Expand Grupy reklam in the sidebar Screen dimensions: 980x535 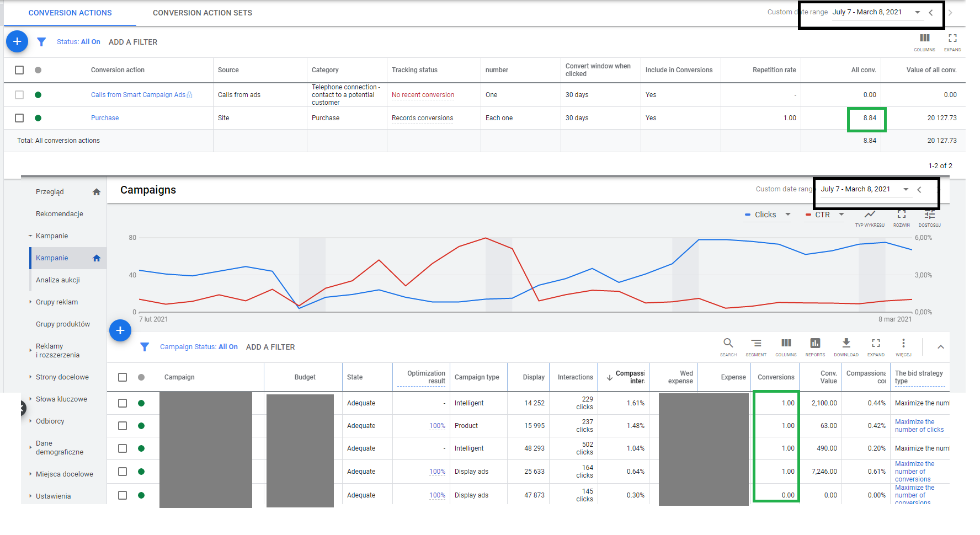coord(57,302)
